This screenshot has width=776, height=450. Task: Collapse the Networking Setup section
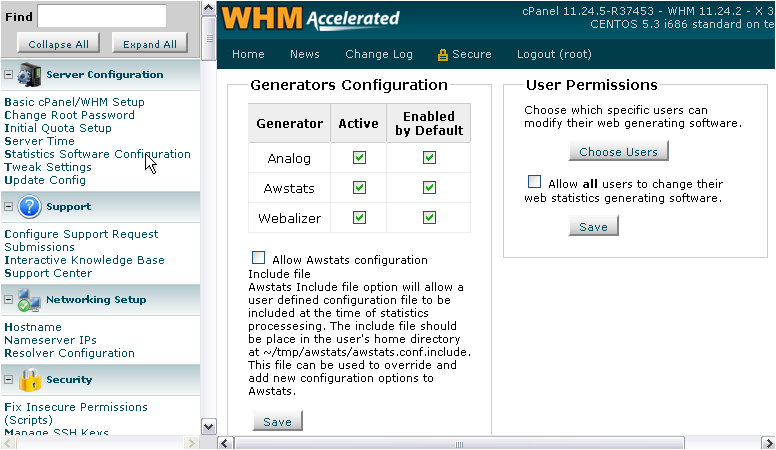tap(8, 300)
